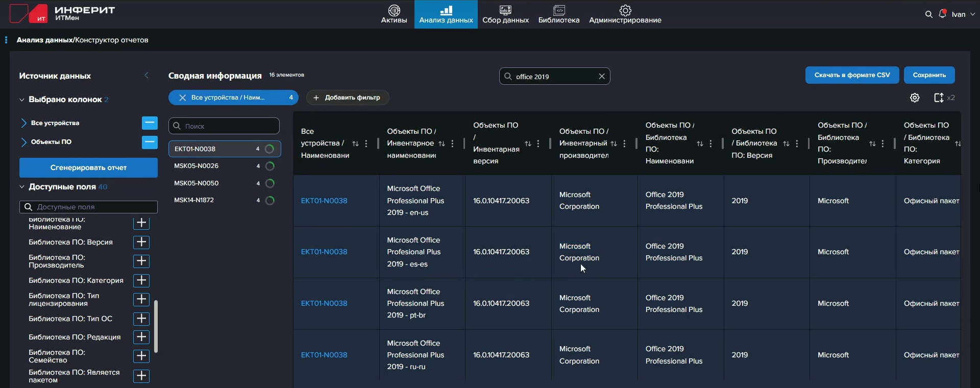Screen dimensions: 980x388
Task: Open the notifications bell icon
Action: [942, 14]
